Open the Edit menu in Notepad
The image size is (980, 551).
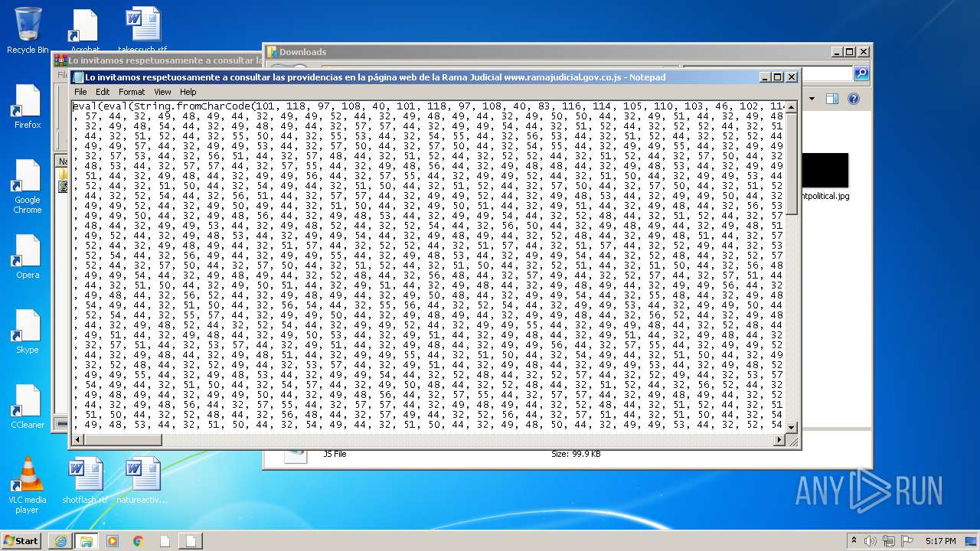(103, 92)
